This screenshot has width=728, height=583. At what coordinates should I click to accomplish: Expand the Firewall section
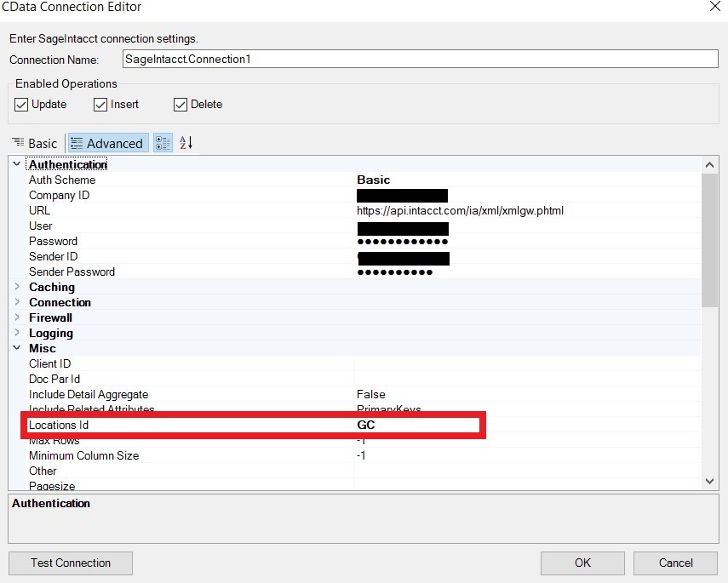point(17,317)
